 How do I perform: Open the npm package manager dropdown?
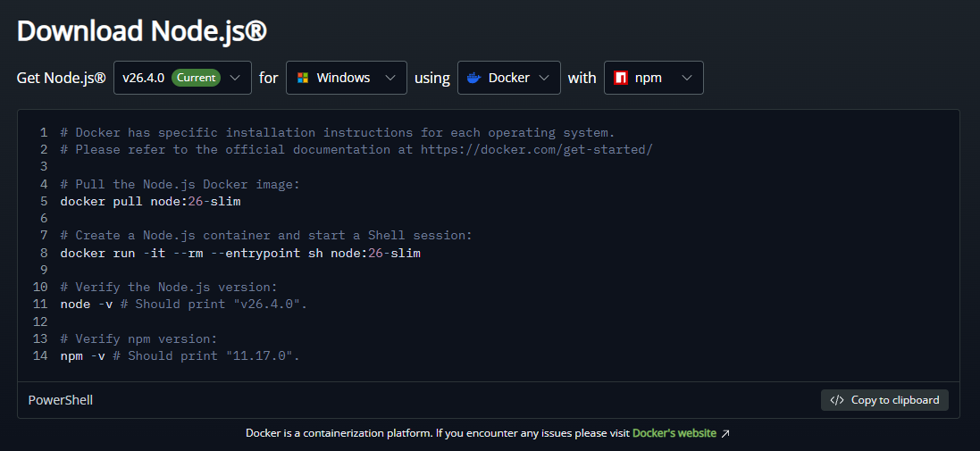click(x=653, y=78)
